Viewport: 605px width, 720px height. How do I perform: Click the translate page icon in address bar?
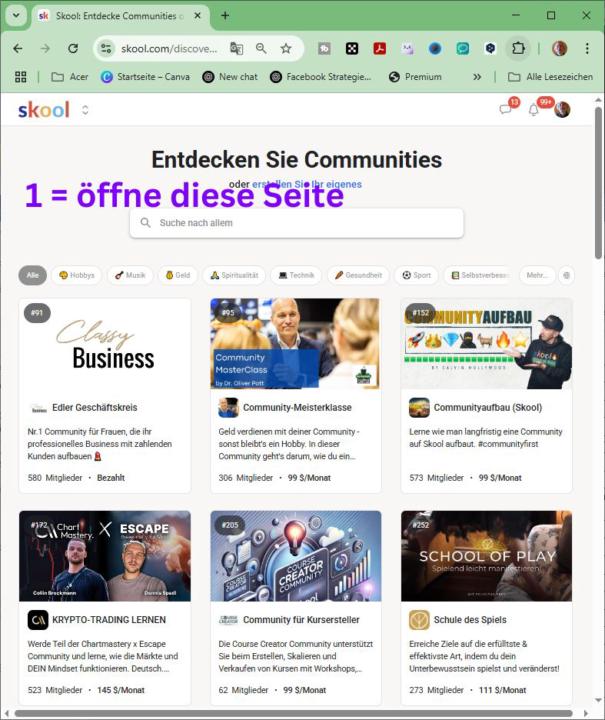click(236, 48)
